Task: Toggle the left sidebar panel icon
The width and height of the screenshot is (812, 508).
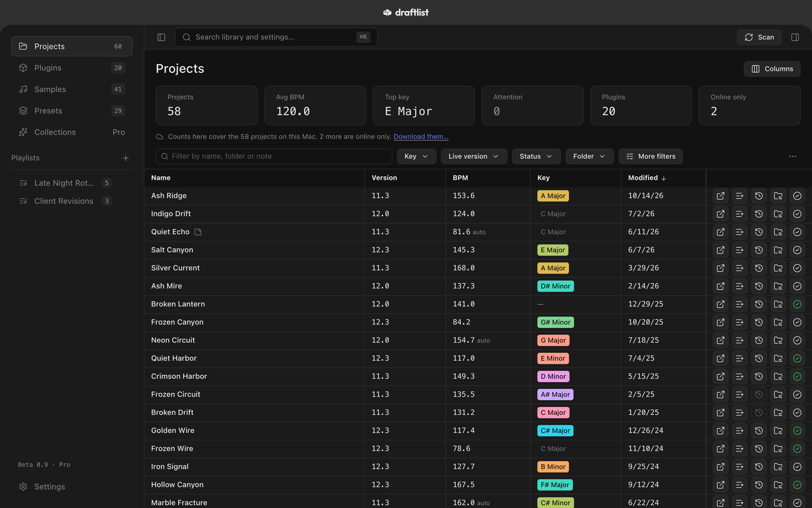Action: tap(161, 37)
